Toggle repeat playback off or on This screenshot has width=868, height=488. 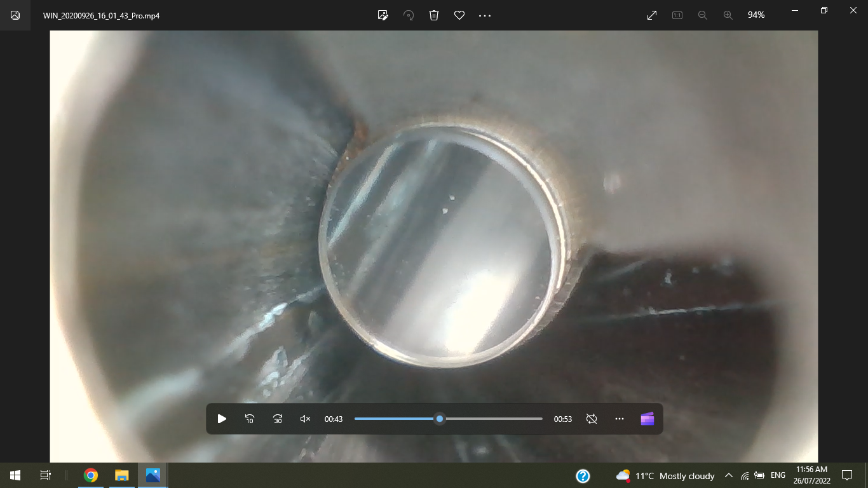[592, 419]
